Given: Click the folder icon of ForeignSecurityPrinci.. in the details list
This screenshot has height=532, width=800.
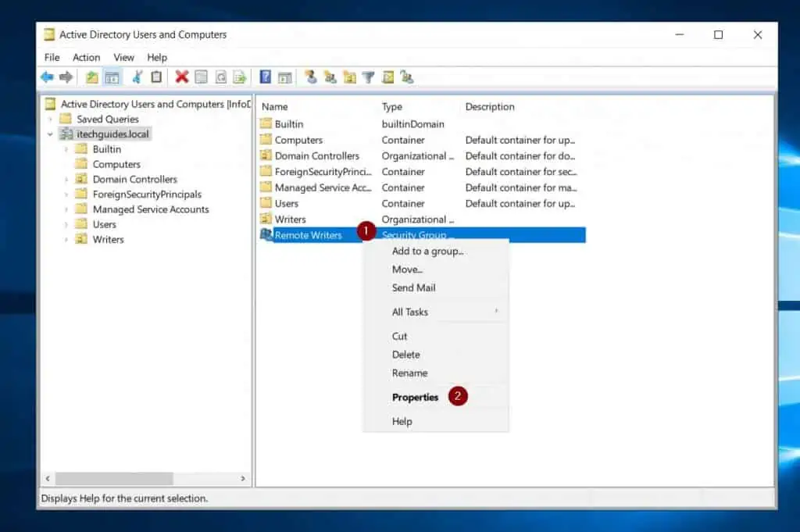Looking at the screenshot, I should tap(266, 171).
